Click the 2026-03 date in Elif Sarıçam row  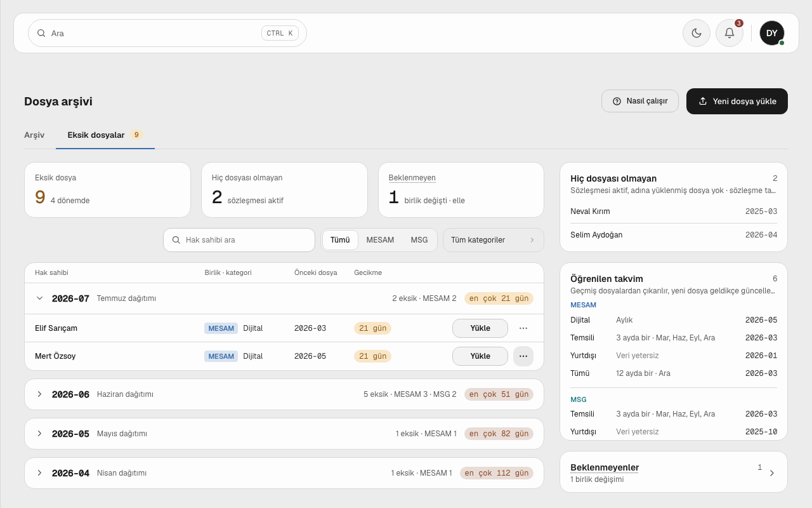310,328
